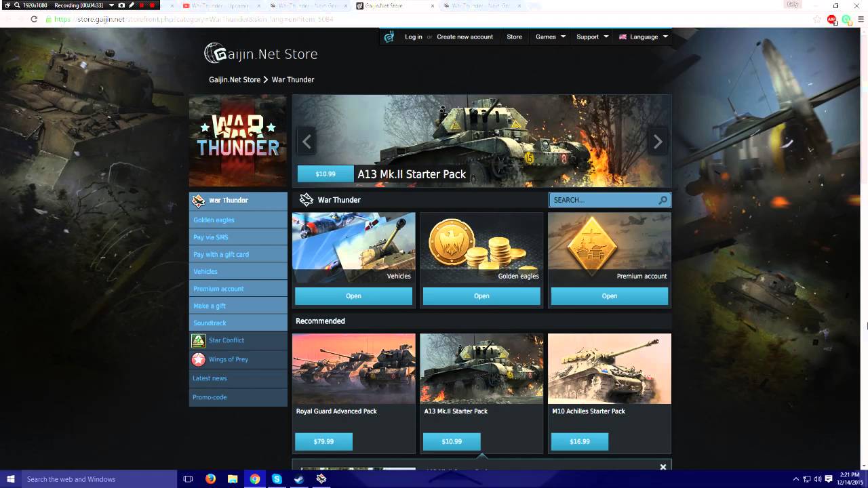Image resolution: width=868 pixels, height=488 pixels.
Task: Click the War Thunder icon in sidebar header
Action: (x=198, y=201)
